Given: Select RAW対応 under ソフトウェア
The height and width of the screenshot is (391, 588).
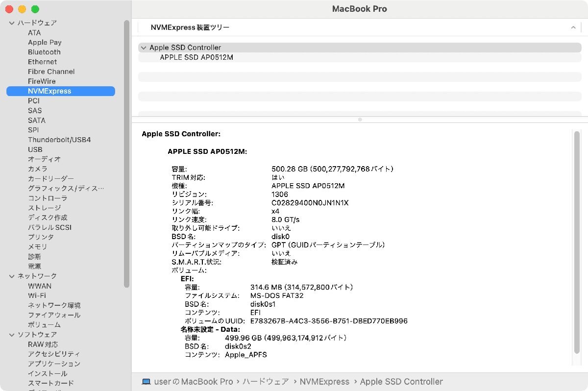Looking at the screenshot, I should tap(43, 344).
